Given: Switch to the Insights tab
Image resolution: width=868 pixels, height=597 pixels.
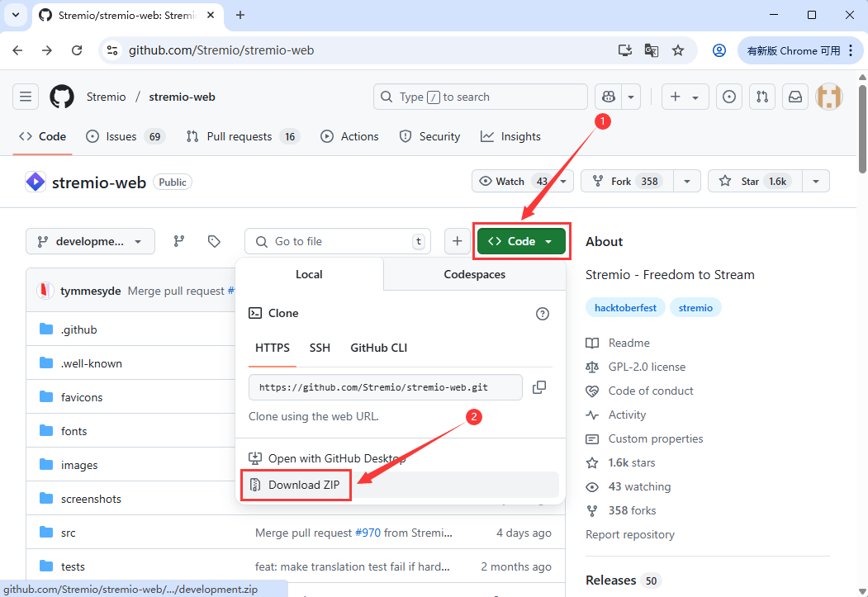Looking at the screenshot, I should click(x=510, y=137).
